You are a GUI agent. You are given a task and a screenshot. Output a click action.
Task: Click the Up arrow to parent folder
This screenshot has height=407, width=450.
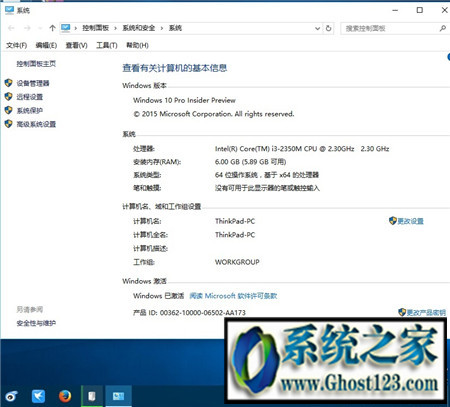point(52,28)
